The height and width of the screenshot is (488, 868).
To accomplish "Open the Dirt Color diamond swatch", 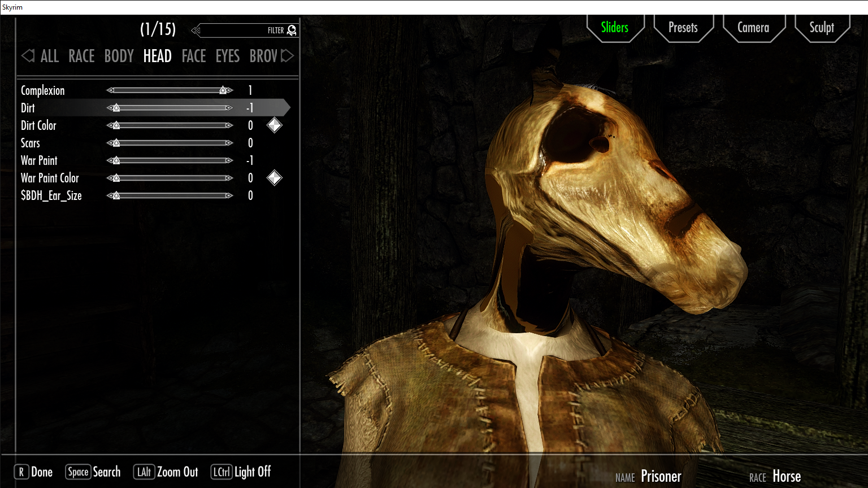I will point(274,125).
